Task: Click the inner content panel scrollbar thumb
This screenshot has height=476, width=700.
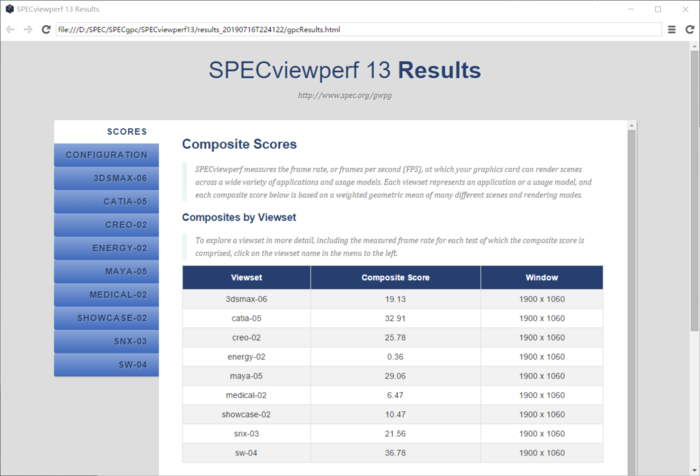Action: tap(631, 304)
